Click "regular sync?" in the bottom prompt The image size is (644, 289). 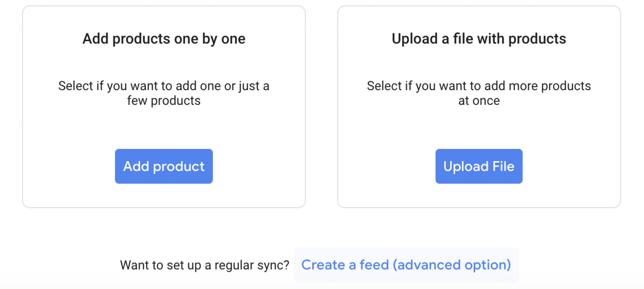(252, 265)
